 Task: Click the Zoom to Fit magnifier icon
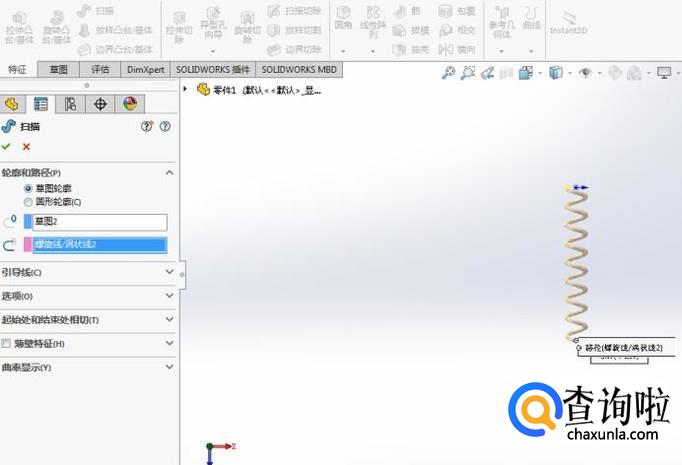pos(449,72)
